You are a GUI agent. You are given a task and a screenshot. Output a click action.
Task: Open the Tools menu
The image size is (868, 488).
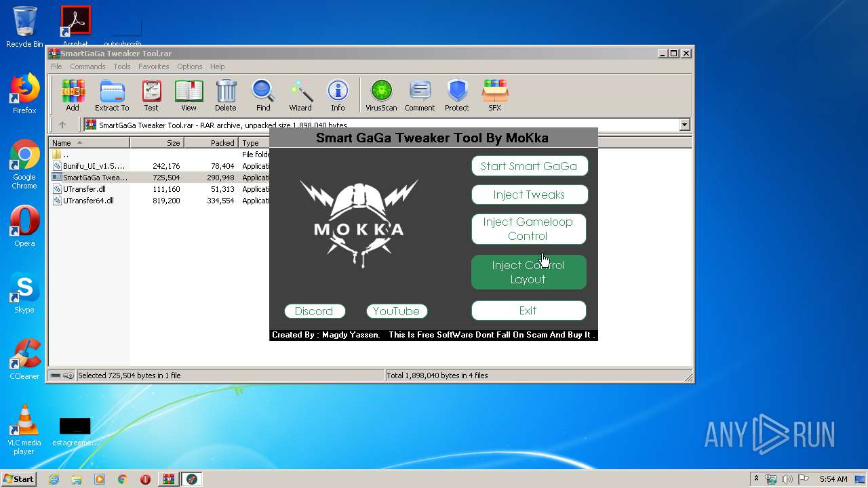[x=122, y=66]
